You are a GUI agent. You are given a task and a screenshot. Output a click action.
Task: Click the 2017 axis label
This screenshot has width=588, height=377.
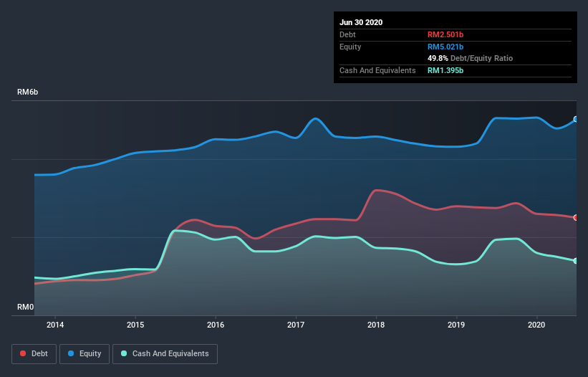tap(296, 325)
